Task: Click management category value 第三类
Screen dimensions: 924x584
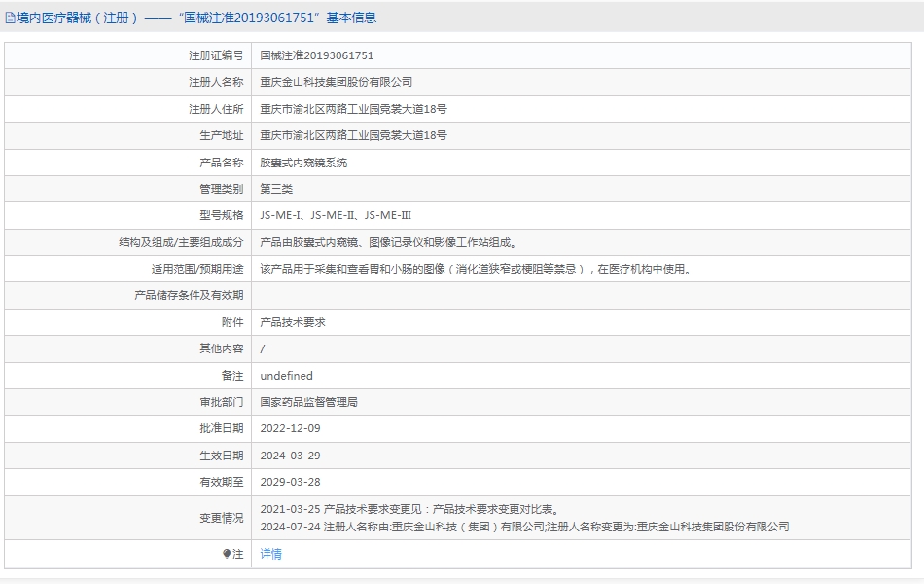Action: (x=276, y=189)
